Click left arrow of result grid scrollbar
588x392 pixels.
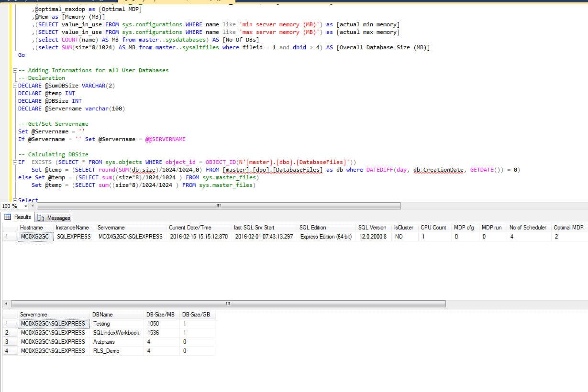pos(5,304)
